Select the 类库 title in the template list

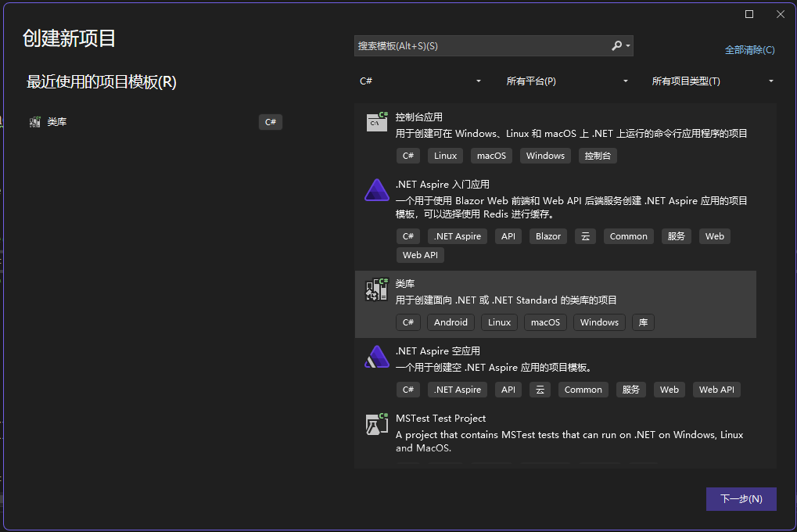click(405, 284)
